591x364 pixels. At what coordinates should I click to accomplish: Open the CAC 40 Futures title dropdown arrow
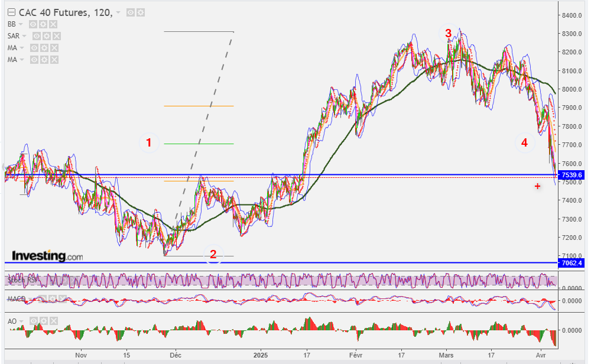coord(118,12)
